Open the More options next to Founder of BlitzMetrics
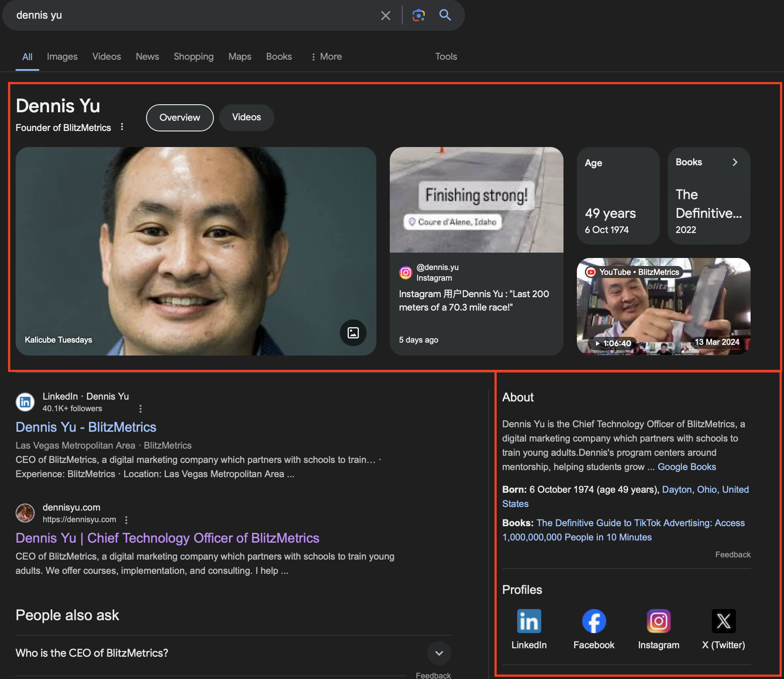 [122, 127]
